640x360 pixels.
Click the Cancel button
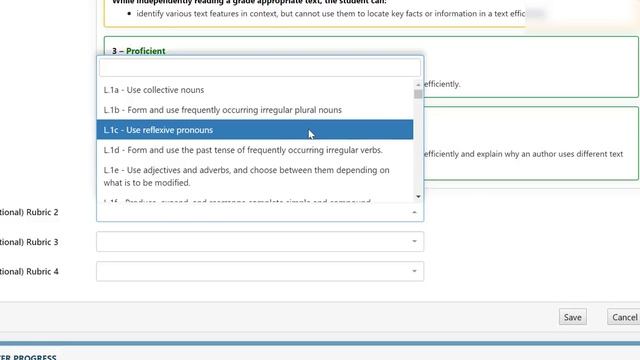(624, 317)
